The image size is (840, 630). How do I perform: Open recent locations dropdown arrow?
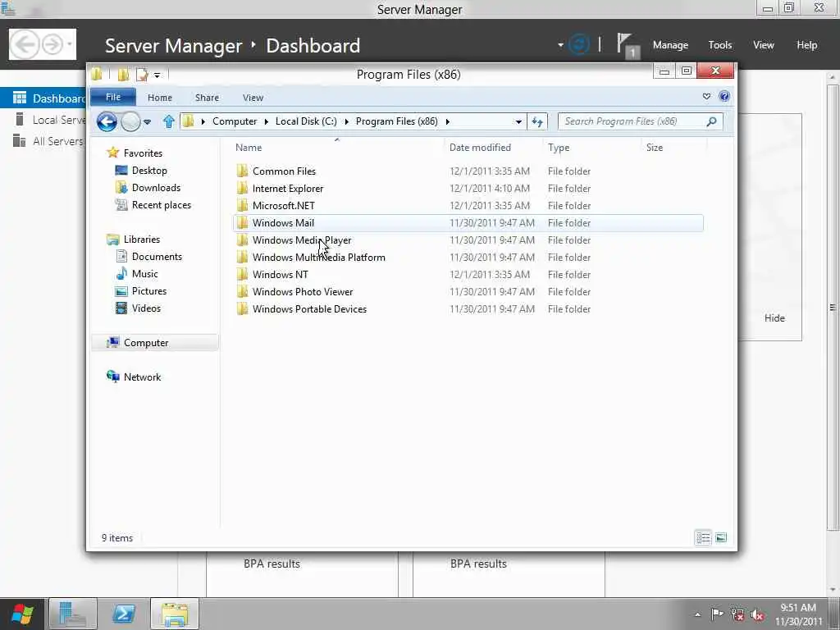point(148,122)
